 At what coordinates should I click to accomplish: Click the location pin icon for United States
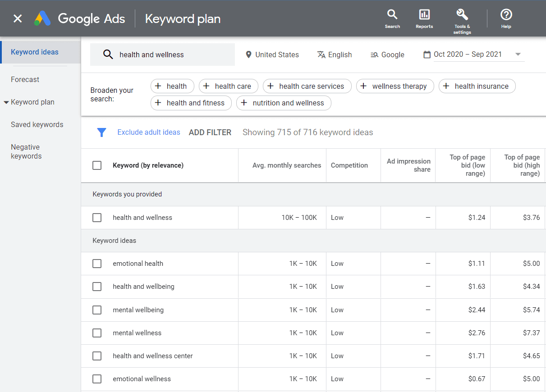tap(248, 54)
